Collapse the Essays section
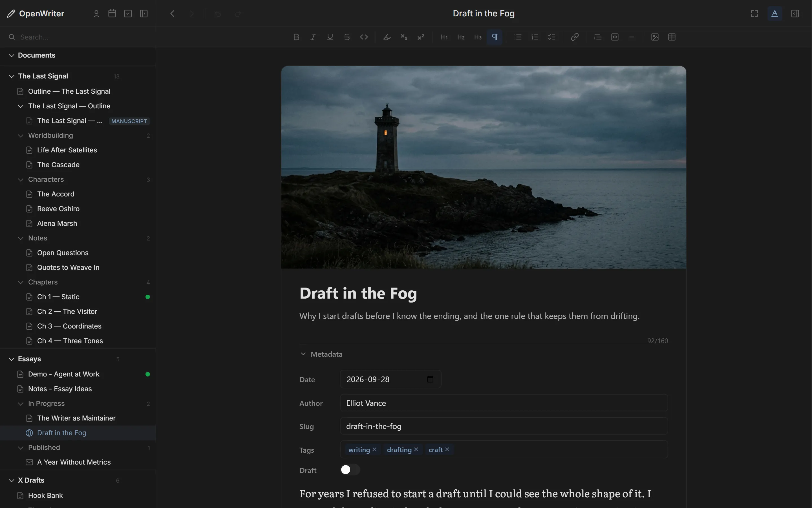 pos(11,359)
